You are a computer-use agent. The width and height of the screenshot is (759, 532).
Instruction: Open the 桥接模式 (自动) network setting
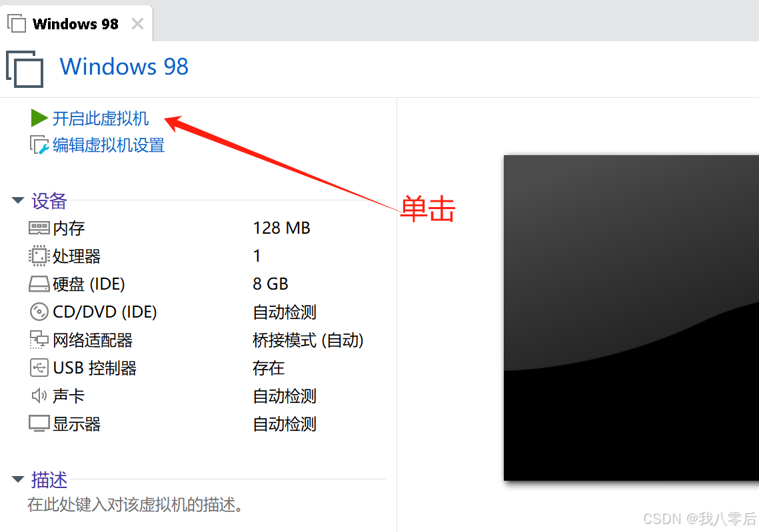pos(308,340)
